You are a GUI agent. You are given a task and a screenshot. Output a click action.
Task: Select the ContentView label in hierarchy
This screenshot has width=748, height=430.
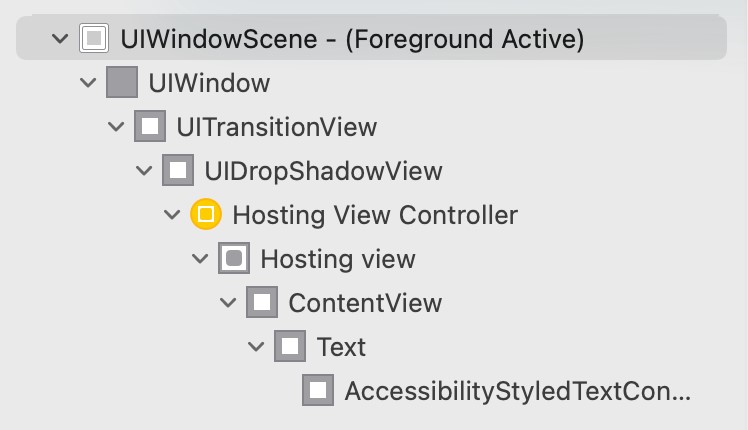point(365,303)
